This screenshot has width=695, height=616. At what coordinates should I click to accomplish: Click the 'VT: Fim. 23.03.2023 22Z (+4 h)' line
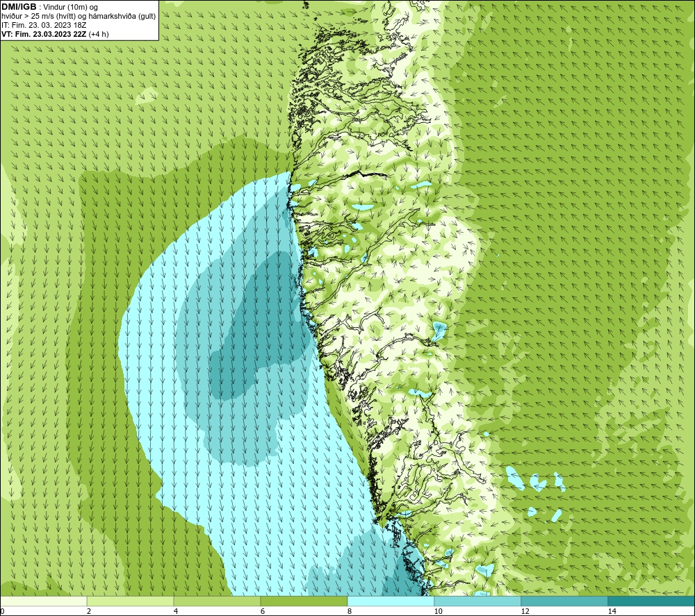55,34
